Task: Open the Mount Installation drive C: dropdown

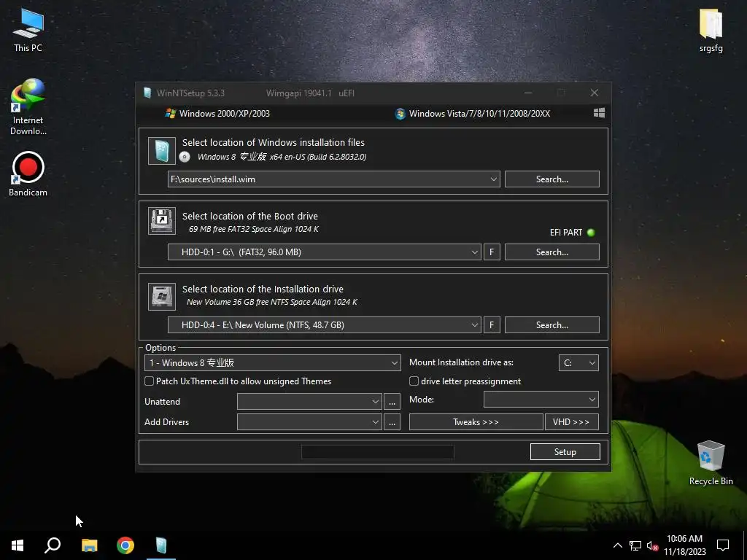Action: [592, 363]
